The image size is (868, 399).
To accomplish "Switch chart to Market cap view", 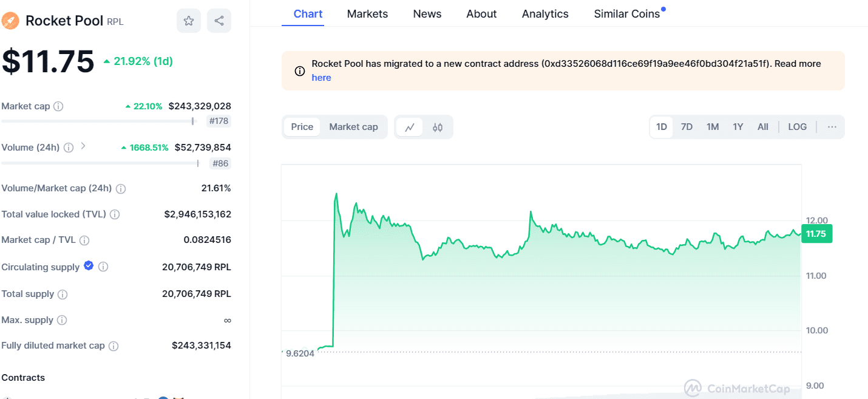I will coord(353,127).
